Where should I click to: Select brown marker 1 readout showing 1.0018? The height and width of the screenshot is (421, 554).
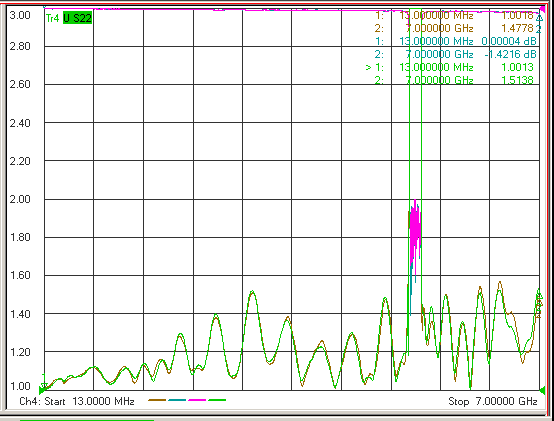[454, 16]
